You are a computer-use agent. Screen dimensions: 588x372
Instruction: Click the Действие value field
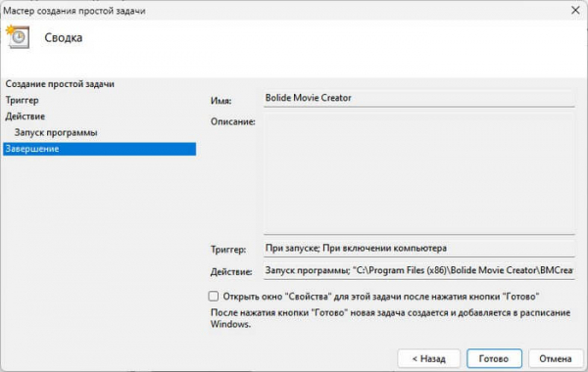click(419, 270)
